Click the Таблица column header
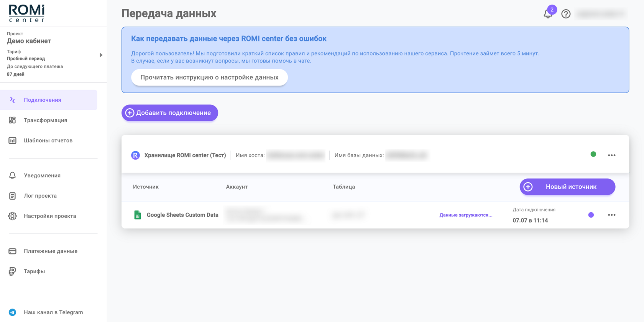 pos(344,187)
